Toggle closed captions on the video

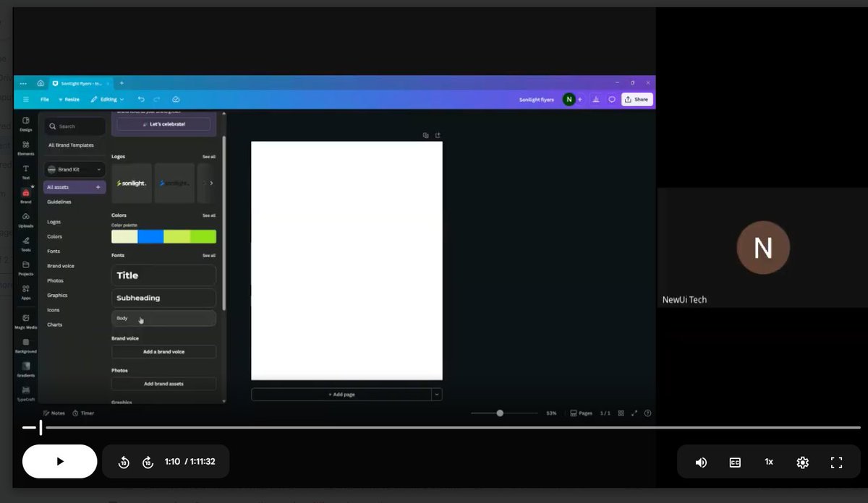pyautogui.click(x=735, y=462)
